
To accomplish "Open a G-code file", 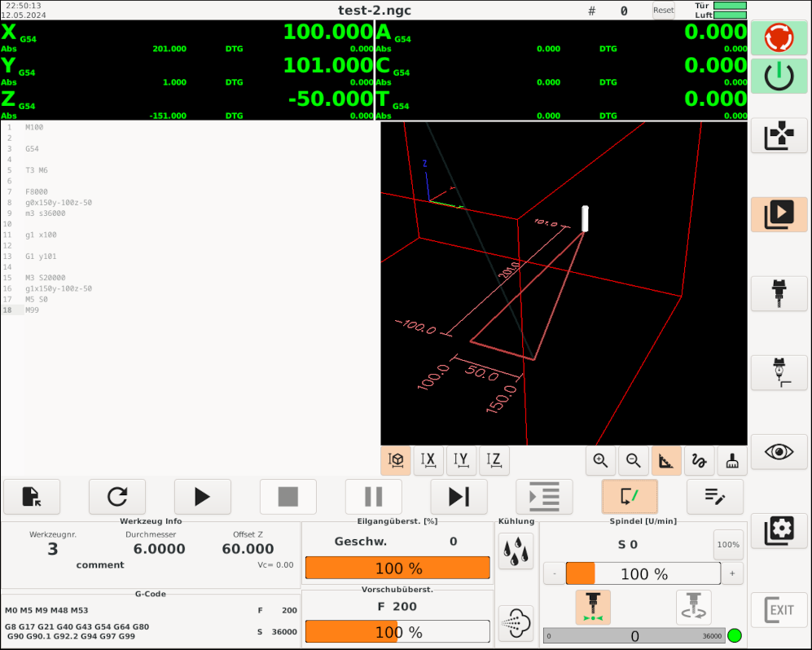I will pos(32,497).
